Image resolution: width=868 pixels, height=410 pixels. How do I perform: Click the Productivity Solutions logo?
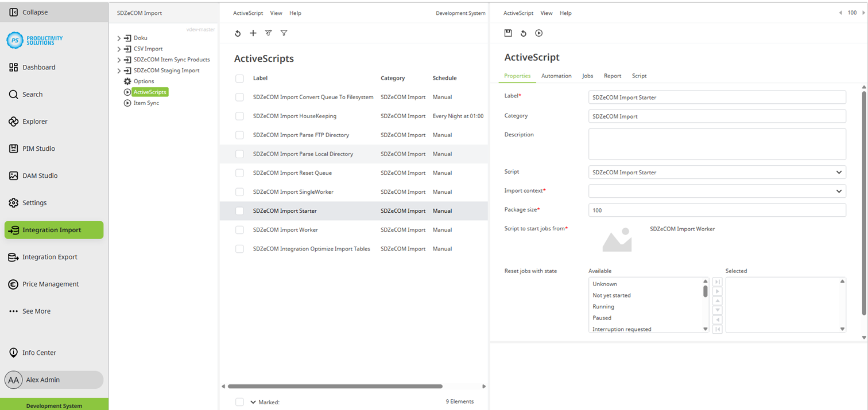coord(34,40)
